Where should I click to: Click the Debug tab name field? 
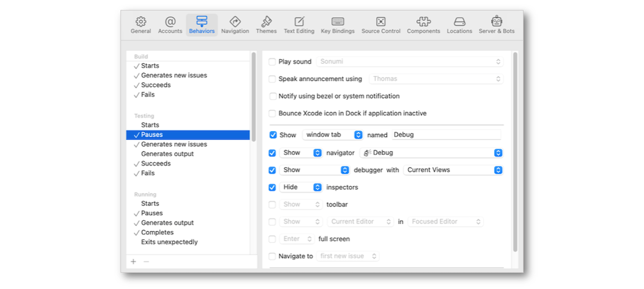pyautogui.click(x=446, y=135)
